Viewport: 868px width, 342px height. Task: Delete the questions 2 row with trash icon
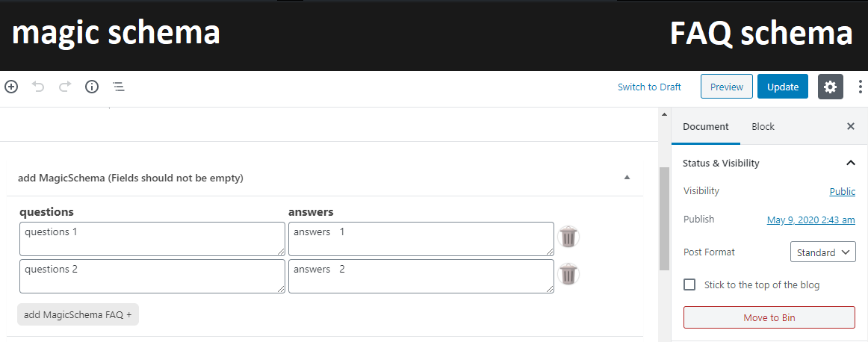click(x=568, y=274)
